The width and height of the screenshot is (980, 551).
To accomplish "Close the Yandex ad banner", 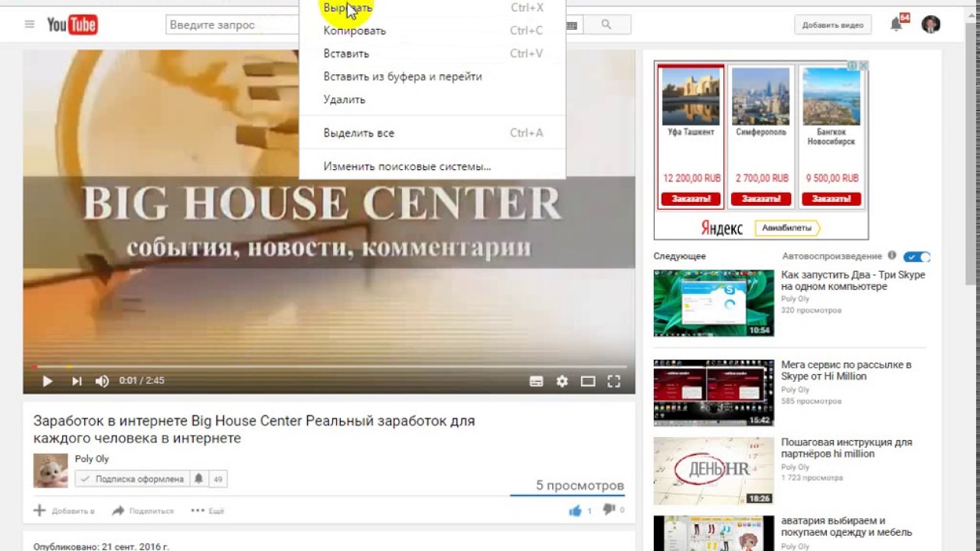I will coord(863,66).
